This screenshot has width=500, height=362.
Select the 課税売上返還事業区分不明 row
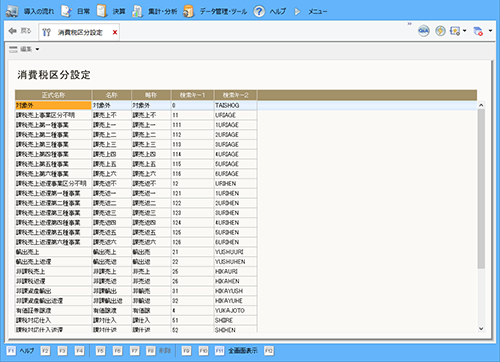(x=136, y=183)
